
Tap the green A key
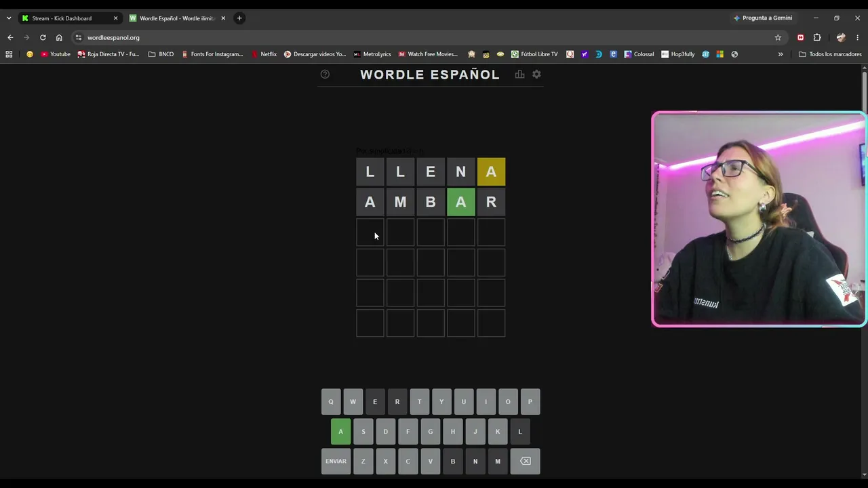pos(340,432)
